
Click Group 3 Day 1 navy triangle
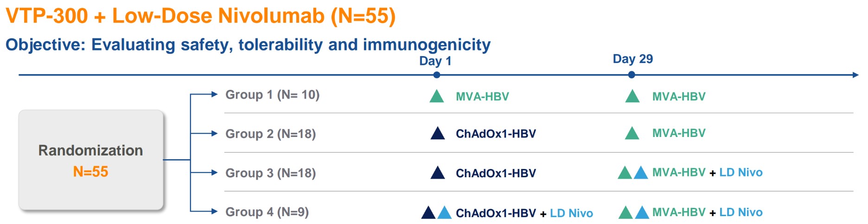[x=438, y=174]
